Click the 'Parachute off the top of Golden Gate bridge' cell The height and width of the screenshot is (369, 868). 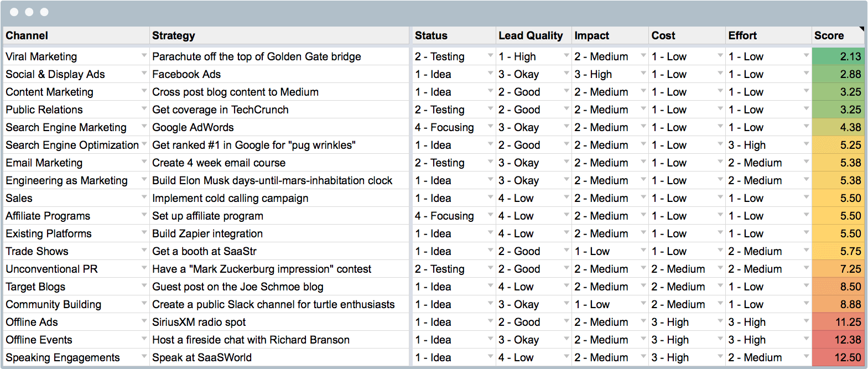[x=279, y=56]
